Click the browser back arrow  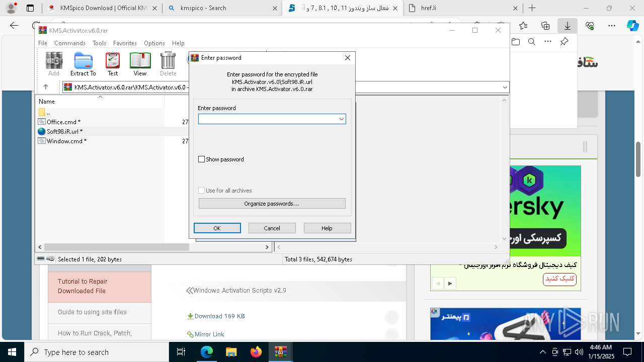(14, 26)
